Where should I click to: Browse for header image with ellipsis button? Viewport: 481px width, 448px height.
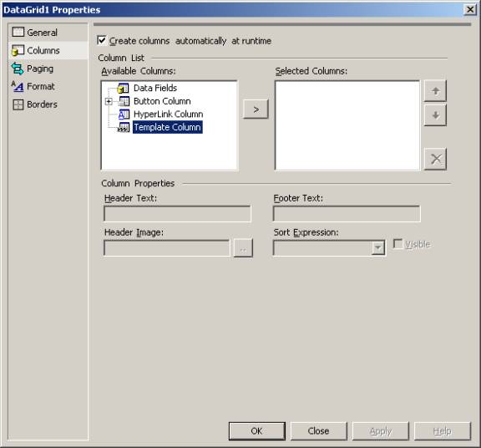[243, 247]
